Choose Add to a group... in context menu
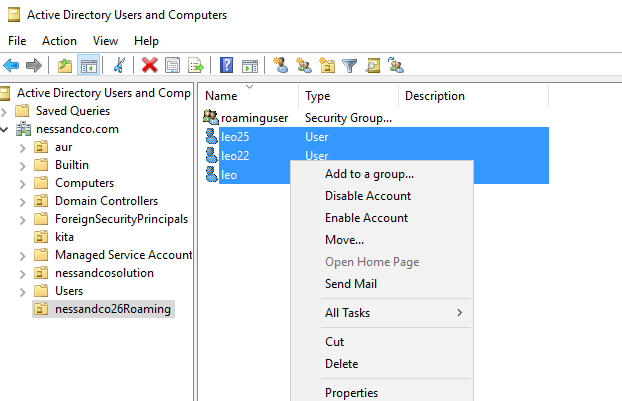 click(382, 174)
